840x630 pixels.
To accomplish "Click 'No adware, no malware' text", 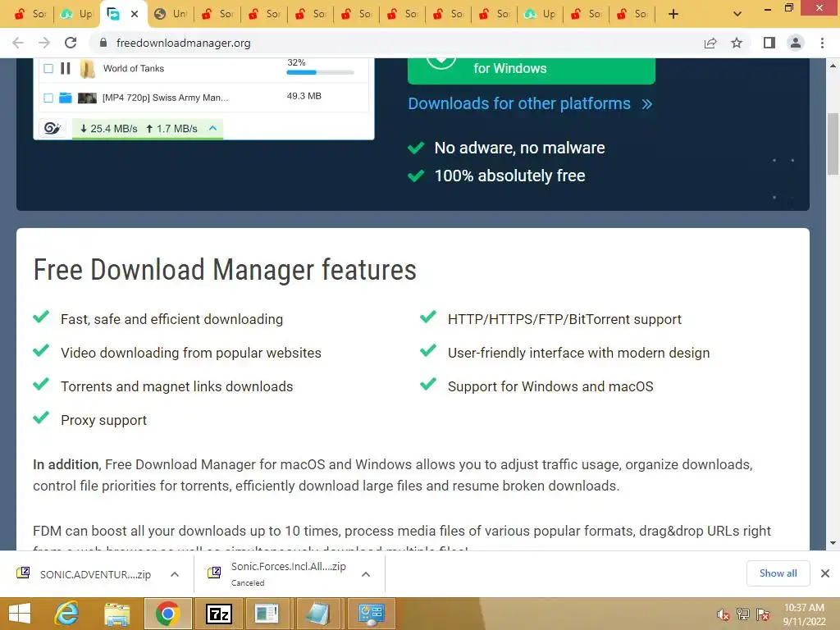I will [x=519, y=148].
